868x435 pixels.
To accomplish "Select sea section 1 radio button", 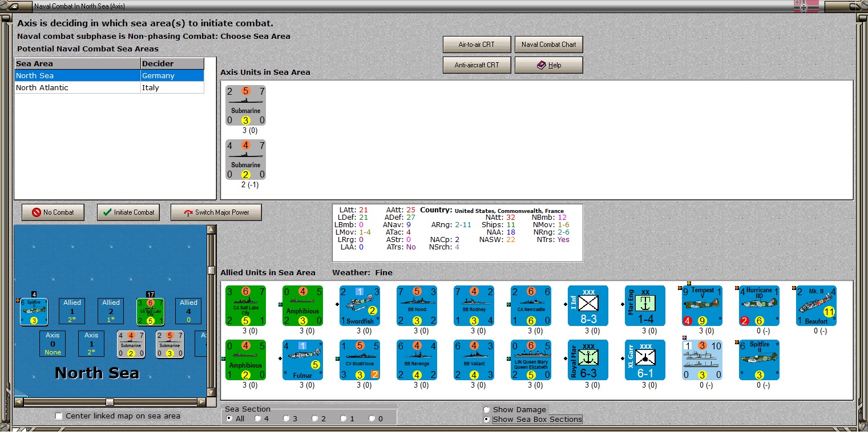I will (x=344, y=418).
